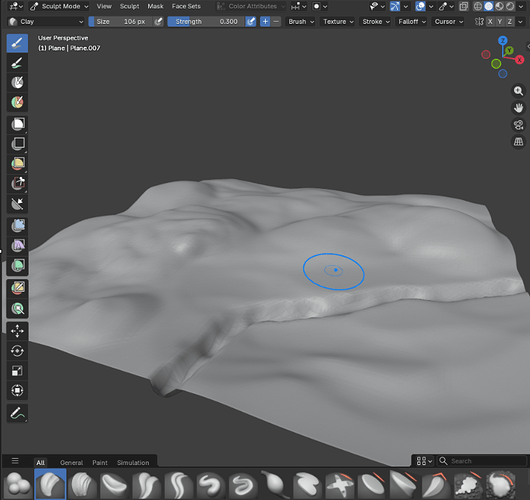Toggle X axis symmetry
Viewport: 530px width, 500px height.
(x=490, y=22)
